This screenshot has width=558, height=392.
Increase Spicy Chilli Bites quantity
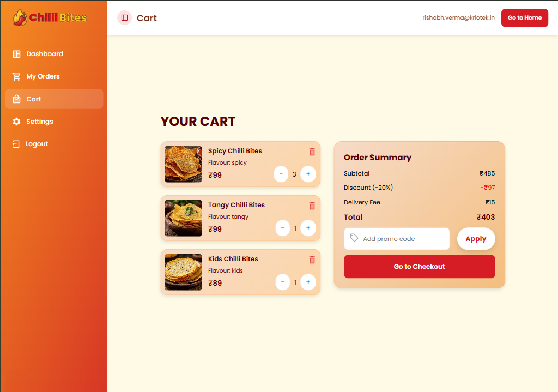coord(308,174)
